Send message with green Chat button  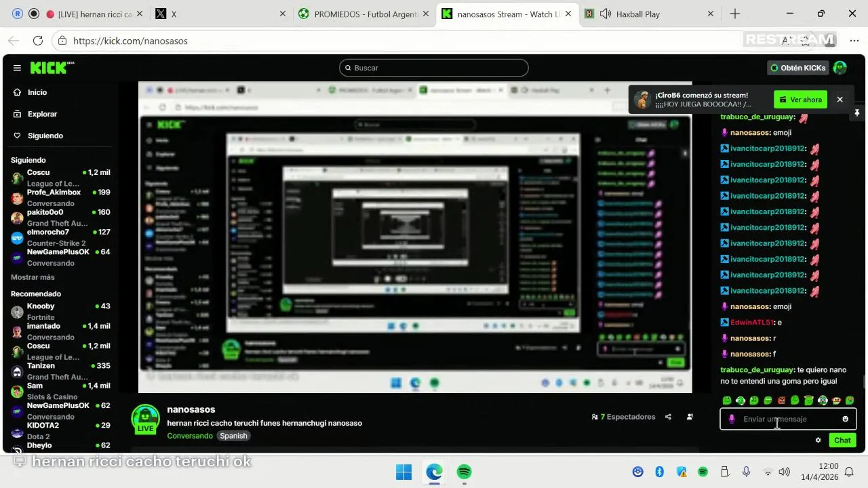pyautogui.click(x=842, y=440)
